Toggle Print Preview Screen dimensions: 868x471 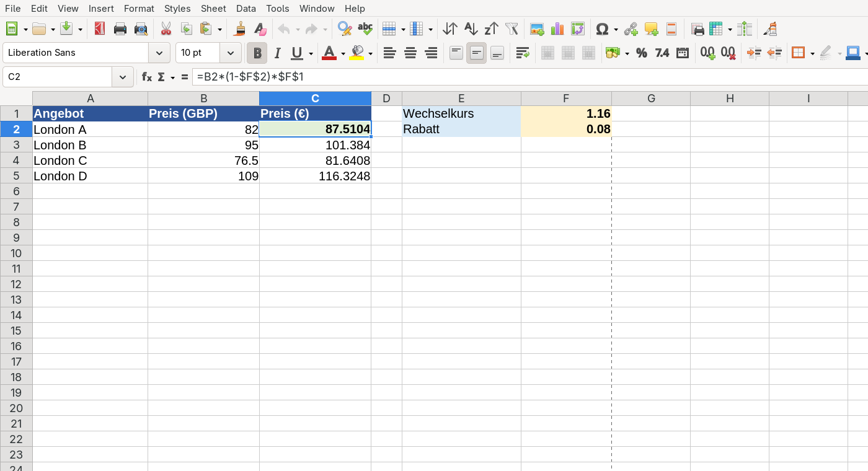[141, 29]
